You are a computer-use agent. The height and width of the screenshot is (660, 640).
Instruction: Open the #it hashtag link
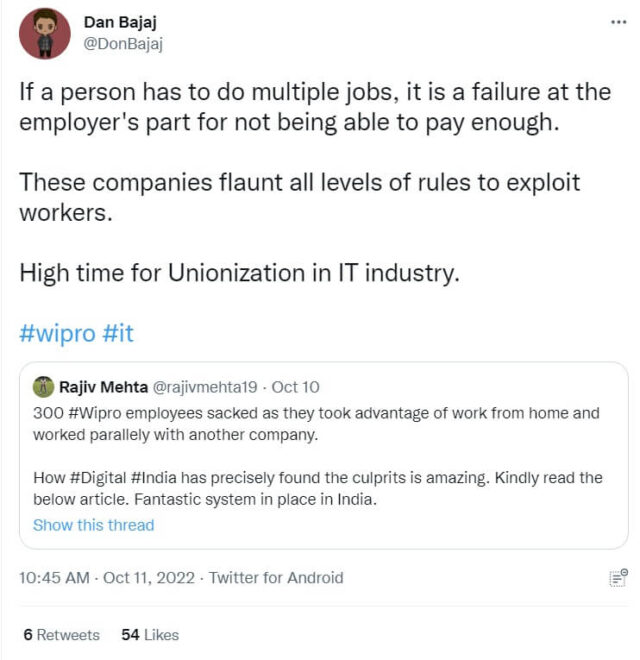coord(118,333)
